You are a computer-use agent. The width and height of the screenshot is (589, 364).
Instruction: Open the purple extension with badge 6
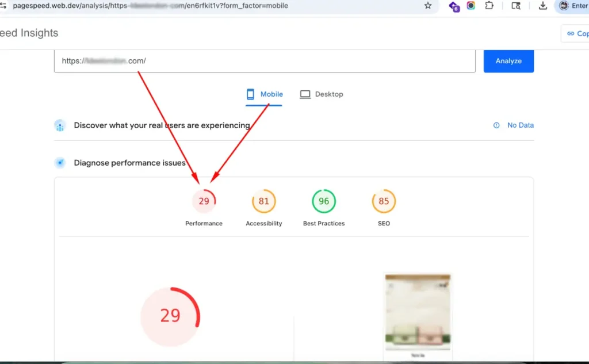[454, 6]
